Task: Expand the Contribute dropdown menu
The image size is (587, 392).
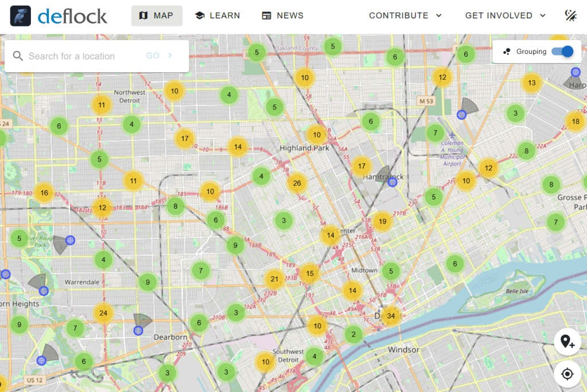Action: click(x=405, y=15)
